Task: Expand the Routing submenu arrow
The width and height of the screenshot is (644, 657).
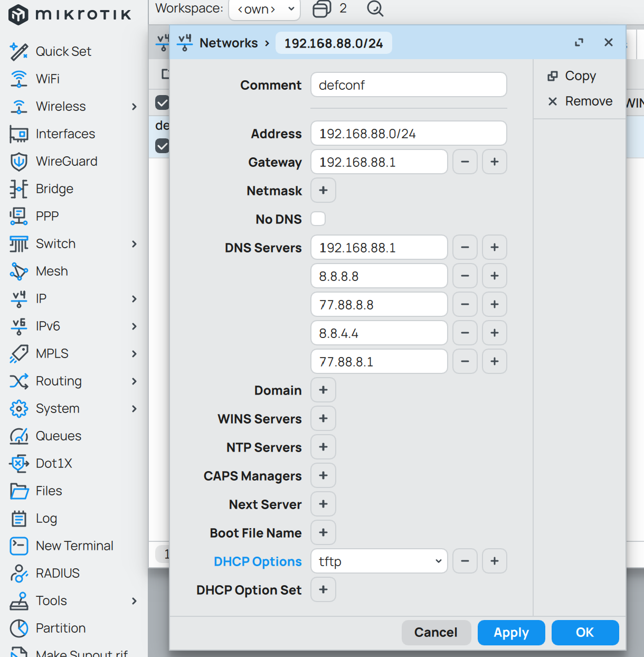Action: point(134,381)
